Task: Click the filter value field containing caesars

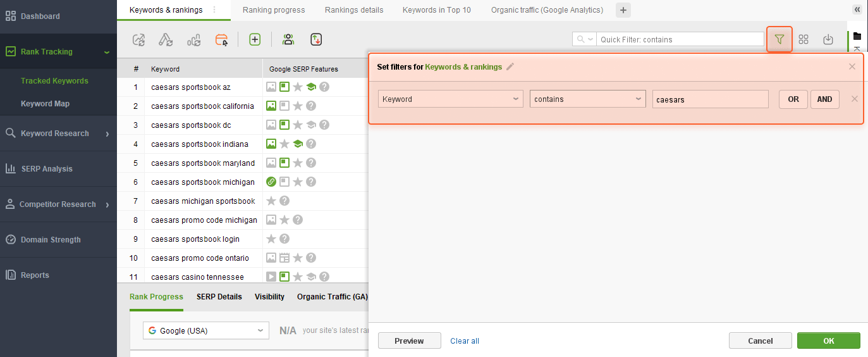Action: tap(711, 99)
